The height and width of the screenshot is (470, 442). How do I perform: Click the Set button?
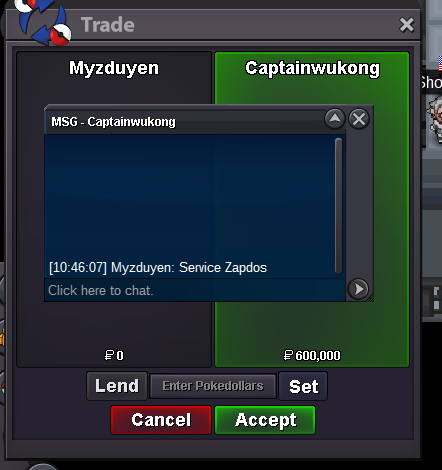click(x=303, y=386)
